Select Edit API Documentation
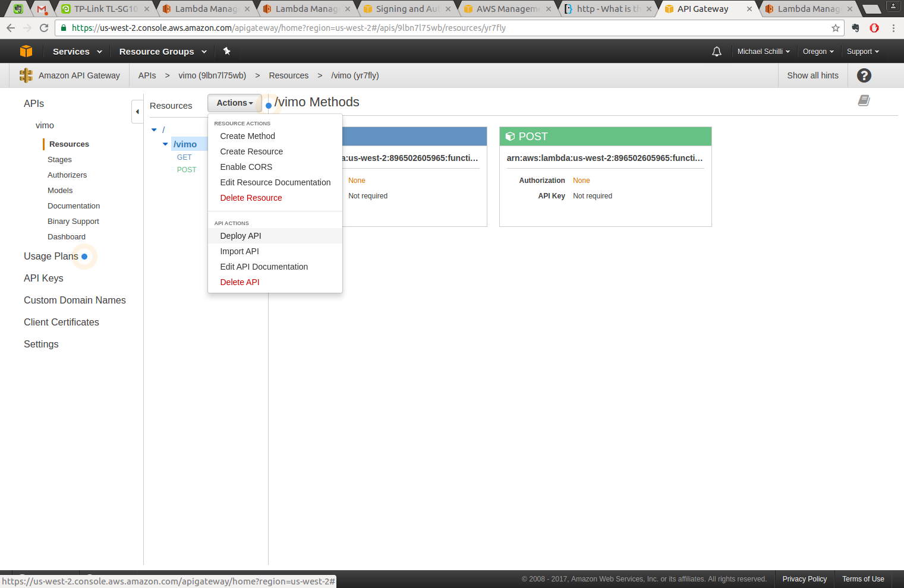Screen dimensions: 904x588 tap(264, 267)
